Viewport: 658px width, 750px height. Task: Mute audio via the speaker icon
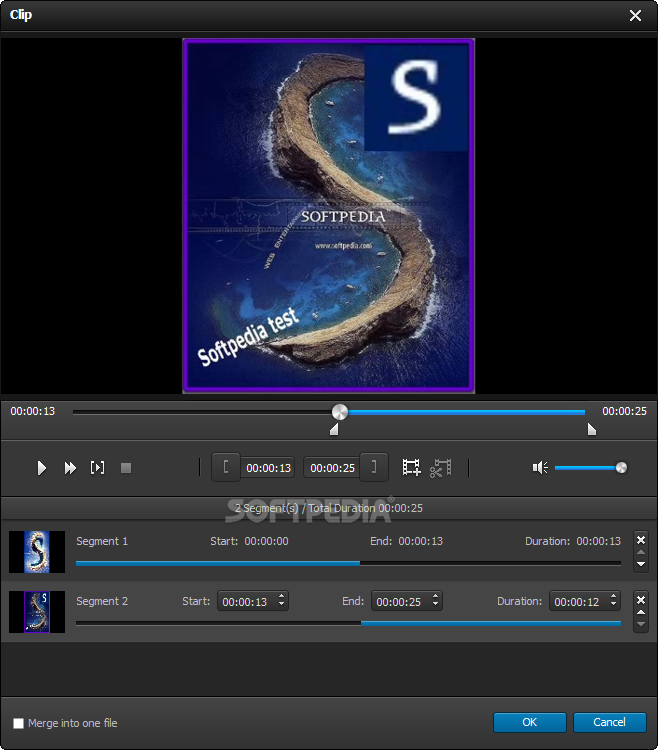540,467
